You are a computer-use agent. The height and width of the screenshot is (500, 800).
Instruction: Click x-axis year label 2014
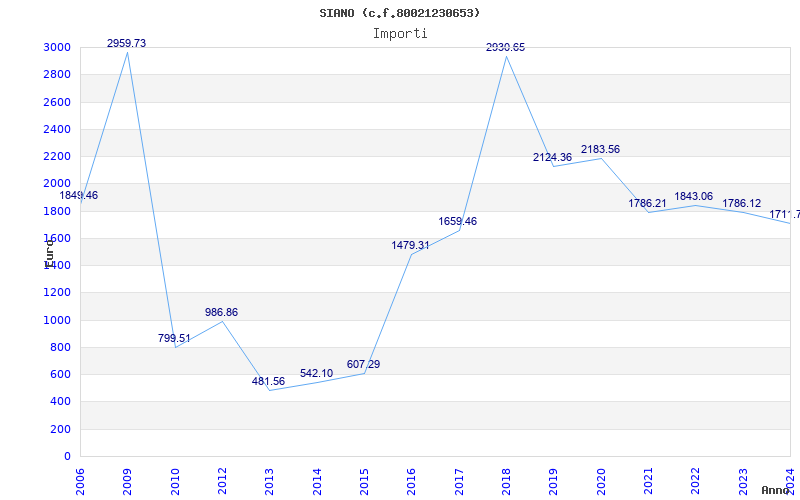(317, 482)
